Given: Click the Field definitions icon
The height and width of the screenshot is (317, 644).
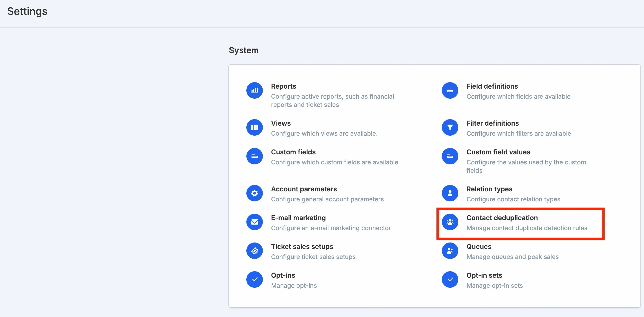Looking at the screenshot, I should pos(450,90).
